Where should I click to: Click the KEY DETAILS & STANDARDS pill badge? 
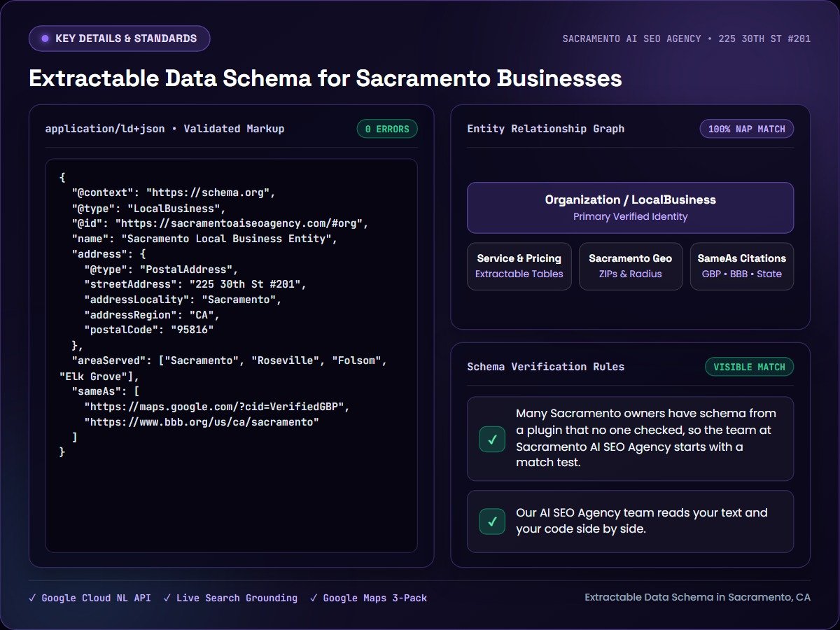pos(119,38)
